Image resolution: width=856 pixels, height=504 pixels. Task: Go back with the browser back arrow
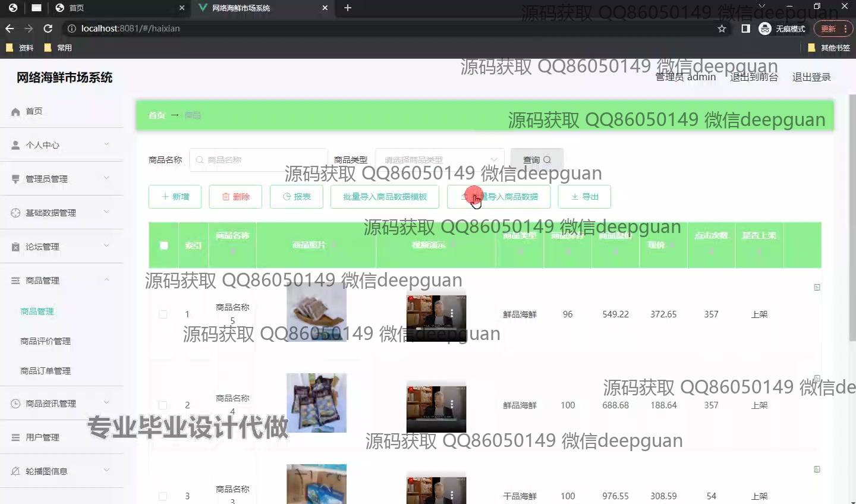[x=10, y=29]
